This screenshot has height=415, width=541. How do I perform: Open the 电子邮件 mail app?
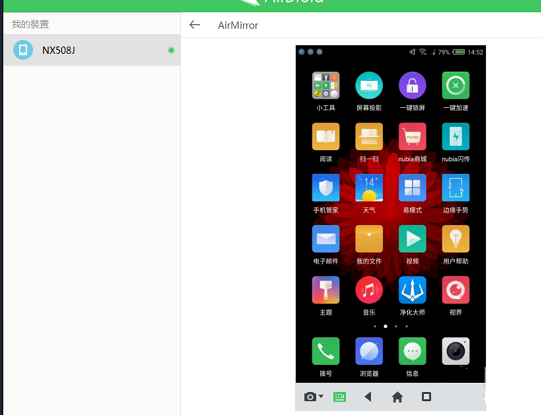[326, 239]
